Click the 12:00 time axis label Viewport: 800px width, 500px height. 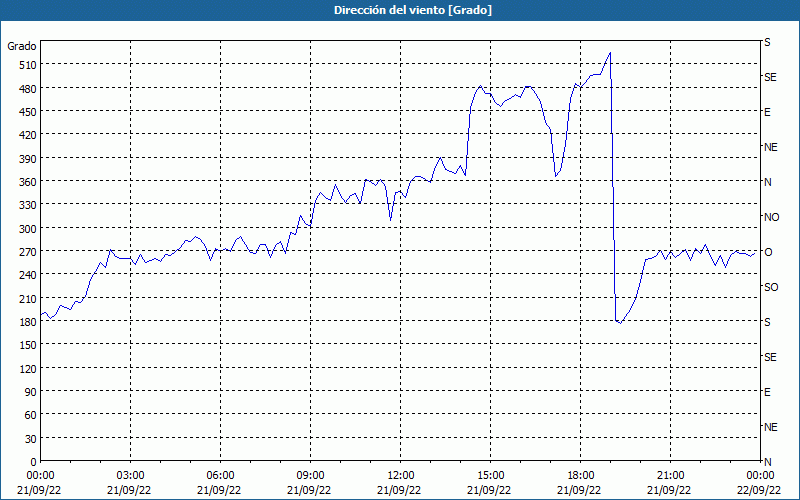401,476
